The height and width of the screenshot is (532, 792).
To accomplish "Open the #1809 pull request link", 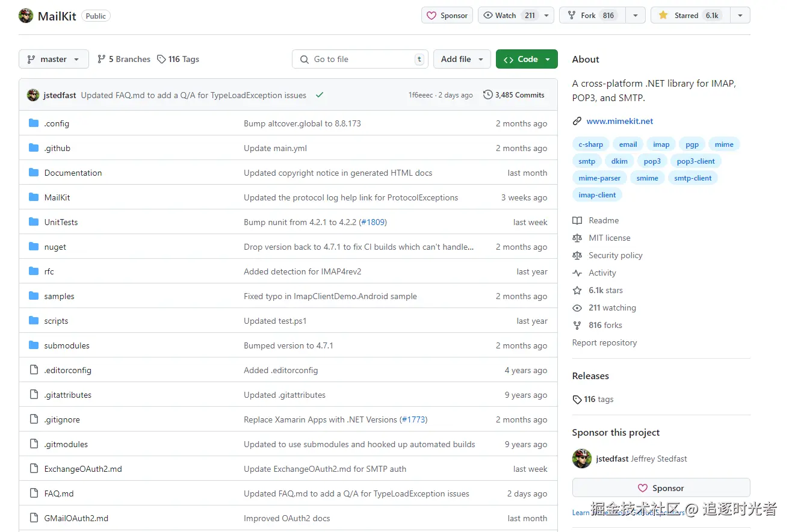I will [x=373, y=222].
